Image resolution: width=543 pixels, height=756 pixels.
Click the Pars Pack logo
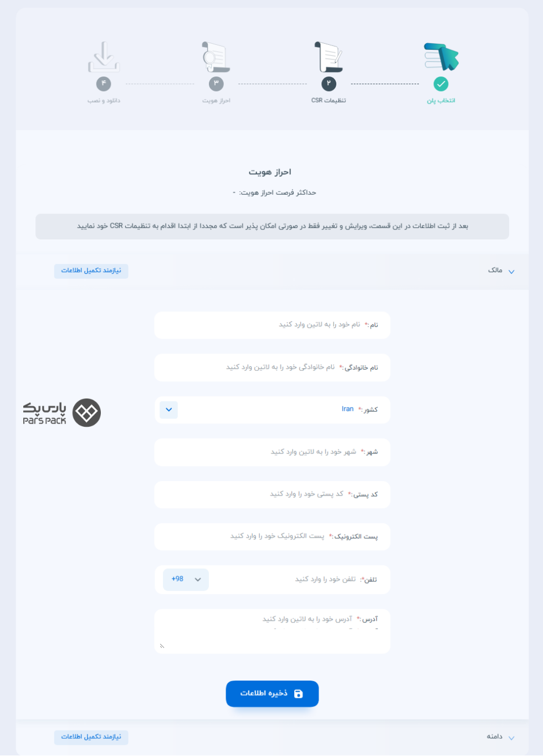[x=62, y=413]
